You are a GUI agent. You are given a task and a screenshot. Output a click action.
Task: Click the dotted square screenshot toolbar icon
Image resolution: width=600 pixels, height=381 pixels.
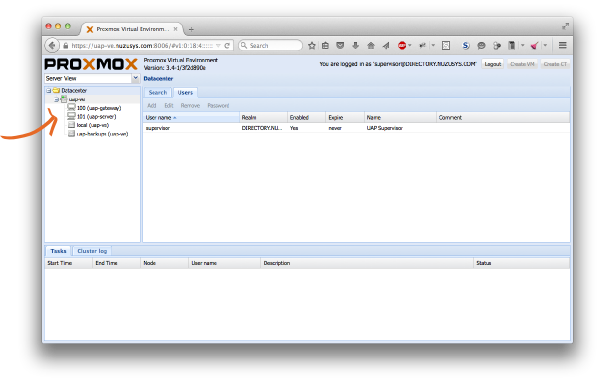[x=446, y=46]
